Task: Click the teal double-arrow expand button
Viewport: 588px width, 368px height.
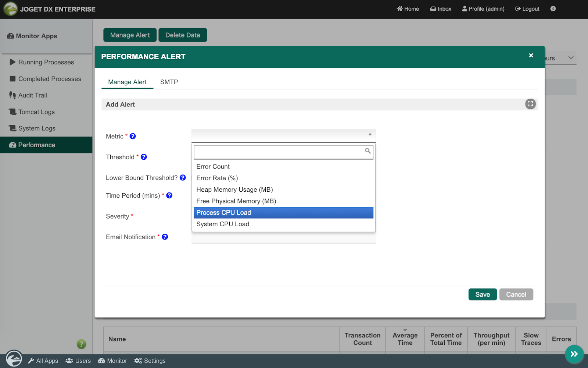Action: pyautogui.click(x=574, y=354)
